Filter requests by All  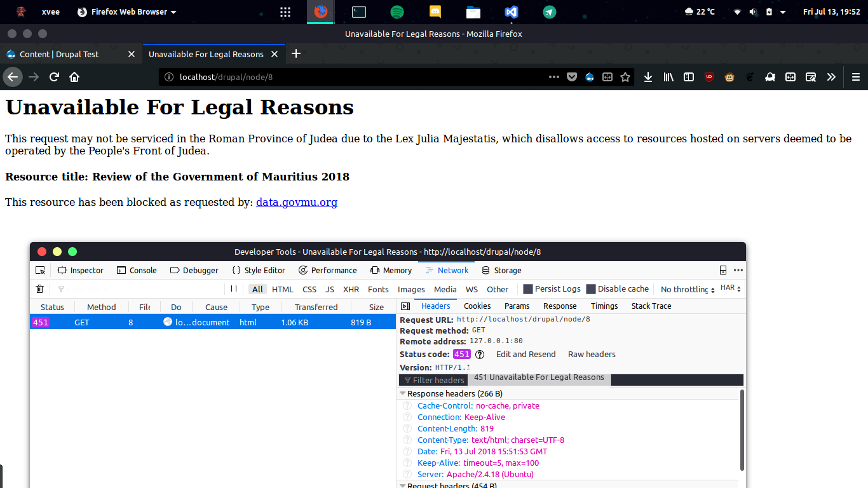[x=257, y=289]
